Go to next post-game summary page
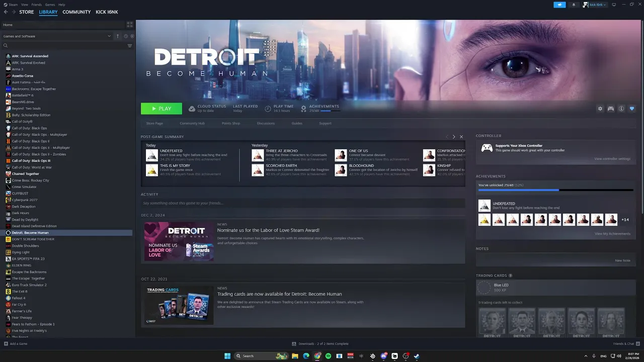Image resolution: width=644 pixels, height=362 pixels. point(454,137)
